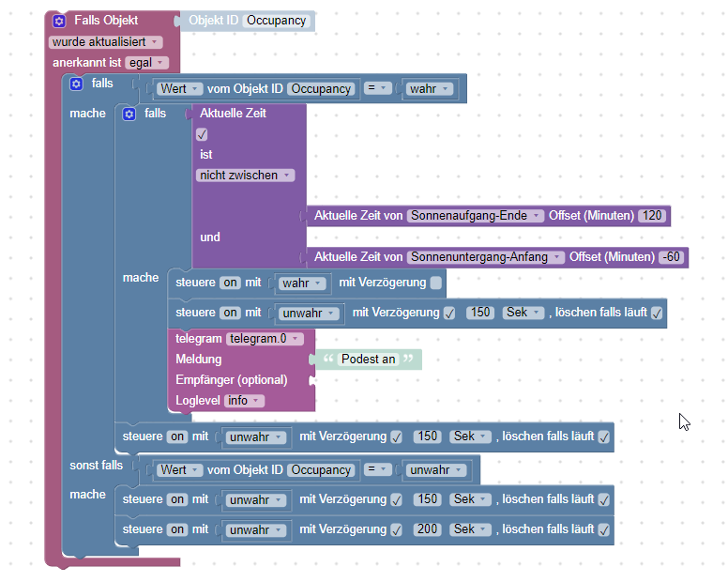
Task: Open nicht zwischen dropdown
Action: (x=245, y=176)
